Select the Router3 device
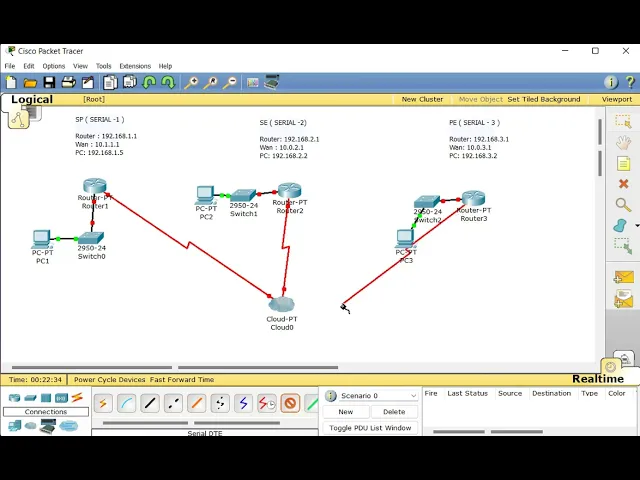The width and height of the screenshot is (640, 480). tap(473, 198)
